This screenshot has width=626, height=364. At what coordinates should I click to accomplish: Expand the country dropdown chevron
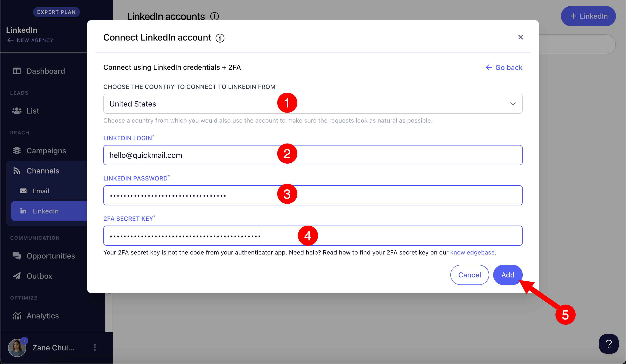pos(513,104)
